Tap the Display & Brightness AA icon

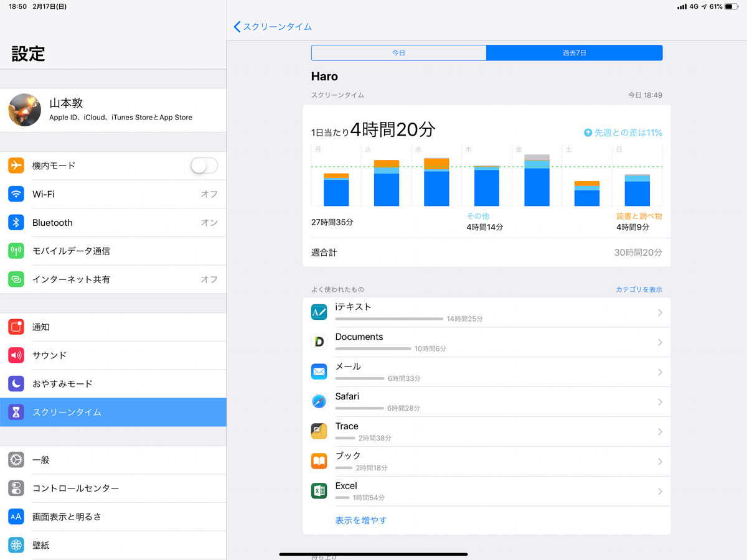coord(16,516)
